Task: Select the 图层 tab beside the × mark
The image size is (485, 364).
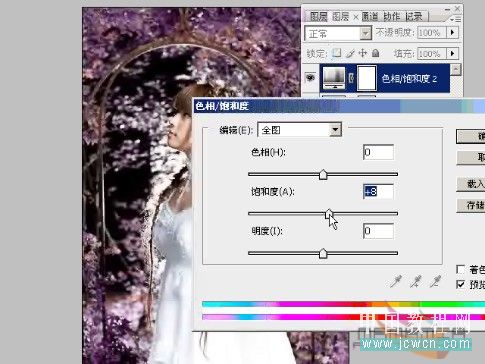Action: 340,16
